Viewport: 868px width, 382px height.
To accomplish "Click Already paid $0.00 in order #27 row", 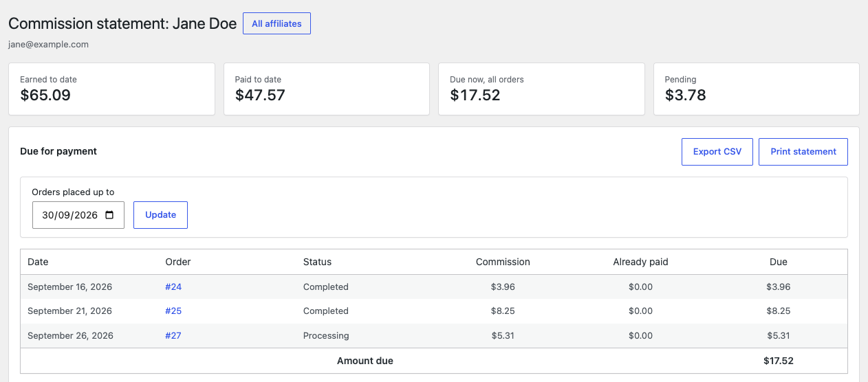I will pos(640,336).
